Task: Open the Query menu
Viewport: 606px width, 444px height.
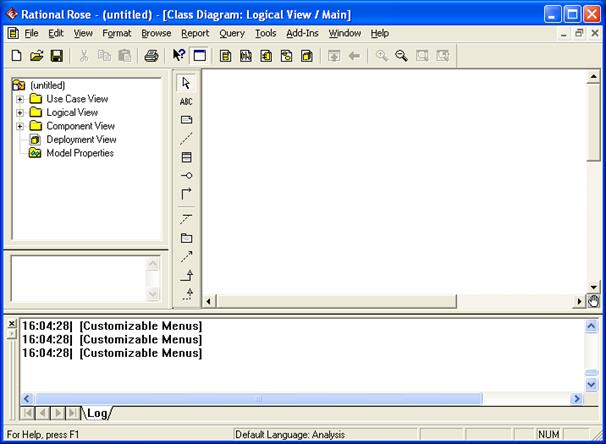Action: tap(232, 33)
